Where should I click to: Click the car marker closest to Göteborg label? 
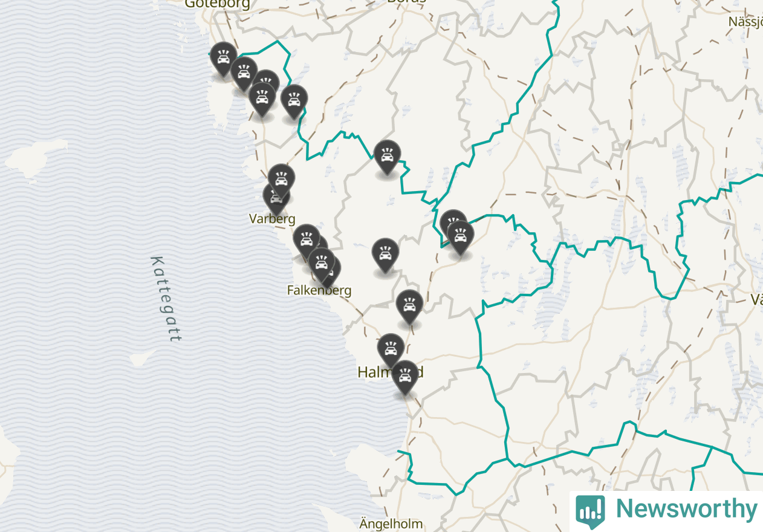tap(223, 58)
